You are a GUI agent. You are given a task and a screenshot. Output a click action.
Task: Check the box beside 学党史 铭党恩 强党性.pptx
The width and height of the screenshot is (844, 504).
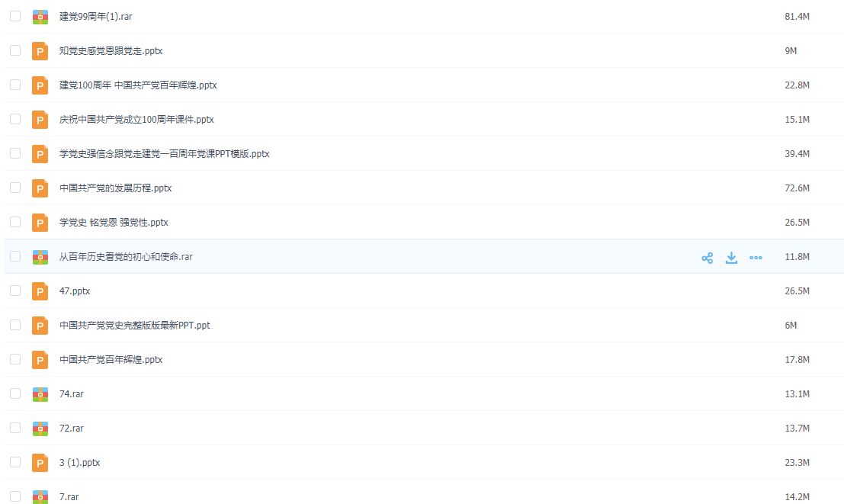click(15, 222)
